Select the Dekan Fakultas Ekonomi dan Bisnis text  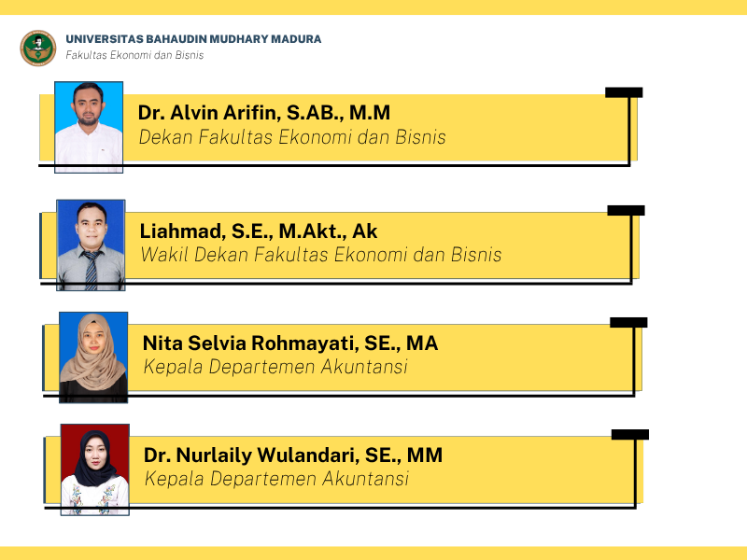pos(292,137)
